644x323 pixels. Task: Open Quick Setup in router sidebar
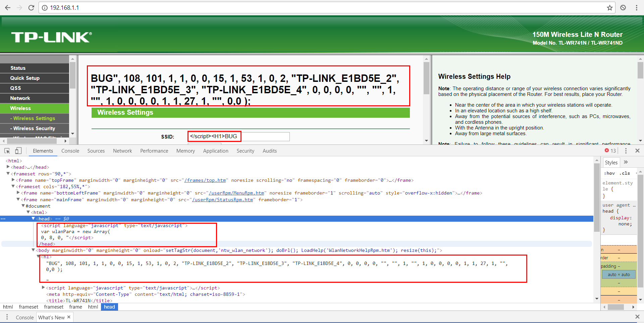[x=35, y=78]
